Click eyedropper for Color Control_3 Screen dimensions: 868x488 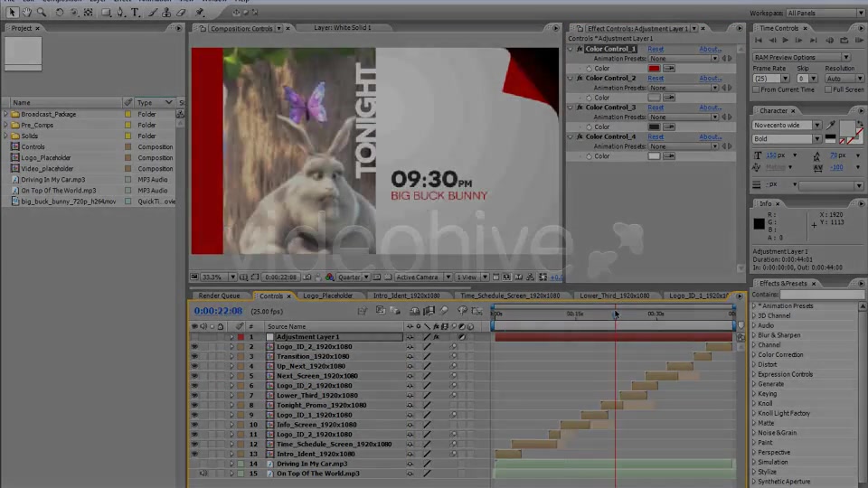669,127
